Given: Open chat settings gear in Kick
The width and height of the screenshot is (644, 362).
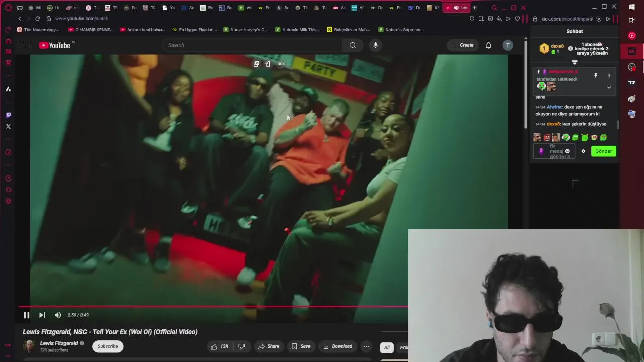Looking at the screenshot, I should [583, 151].
